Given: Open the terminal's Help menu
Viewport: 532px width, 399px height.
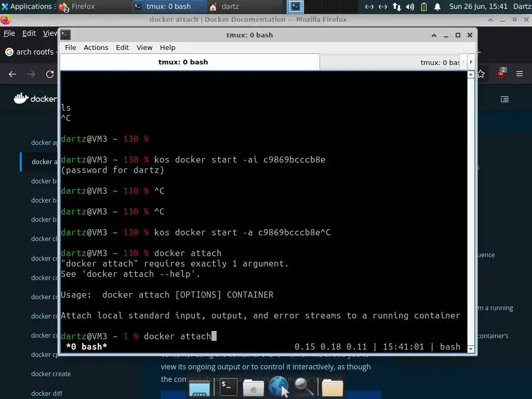Looking at the screenshot, I should coord(168,47).
